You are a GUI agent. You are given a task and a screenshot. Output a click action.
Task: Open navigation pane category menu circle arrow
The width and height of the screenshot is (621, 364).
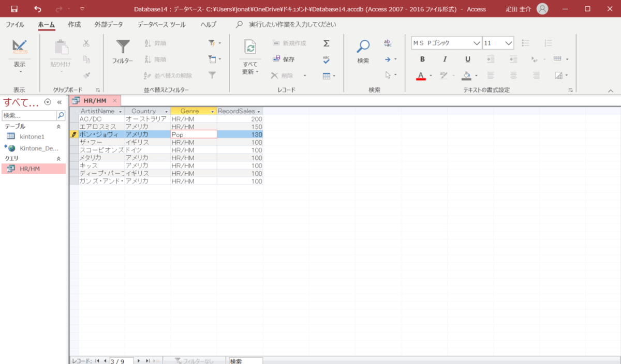[48, 102]
